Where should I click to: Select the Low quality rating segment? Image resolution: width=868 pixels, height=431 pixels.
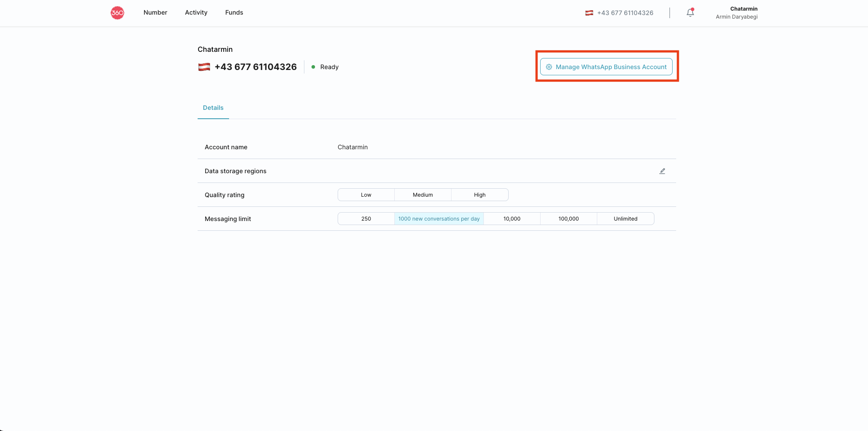coord(366,195)
